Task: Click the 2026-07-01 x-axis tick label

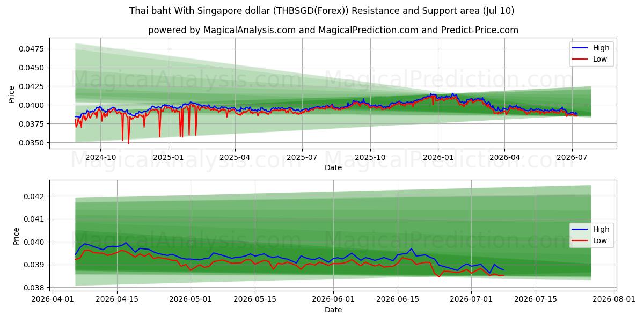Action: pyautogui.click(x=471, y=299)
